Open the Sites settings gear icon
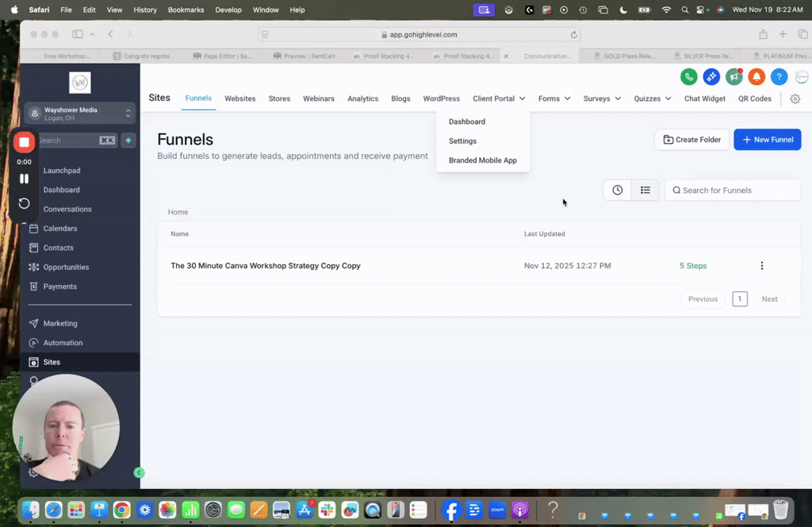This screenshot has width=812, height=527. click(796, 98)
